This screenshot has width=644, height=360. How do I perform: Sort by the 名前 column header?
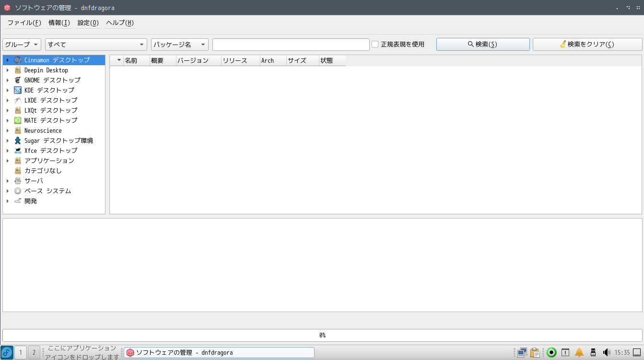[x=136, y=60]
